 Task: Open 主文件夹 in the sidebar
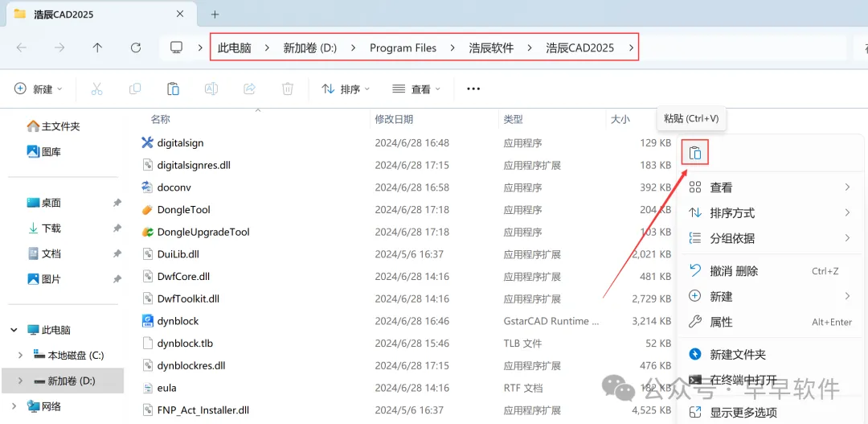(x=54, y=126)
